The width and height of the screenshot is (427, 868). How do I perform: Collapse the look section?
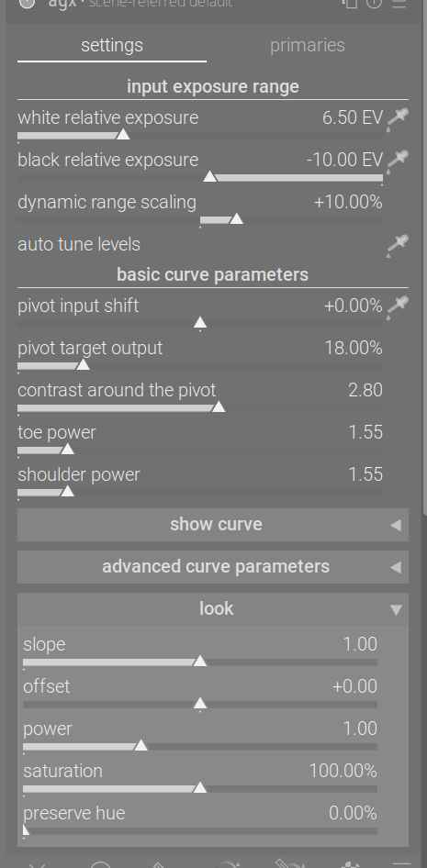point(213,609)
